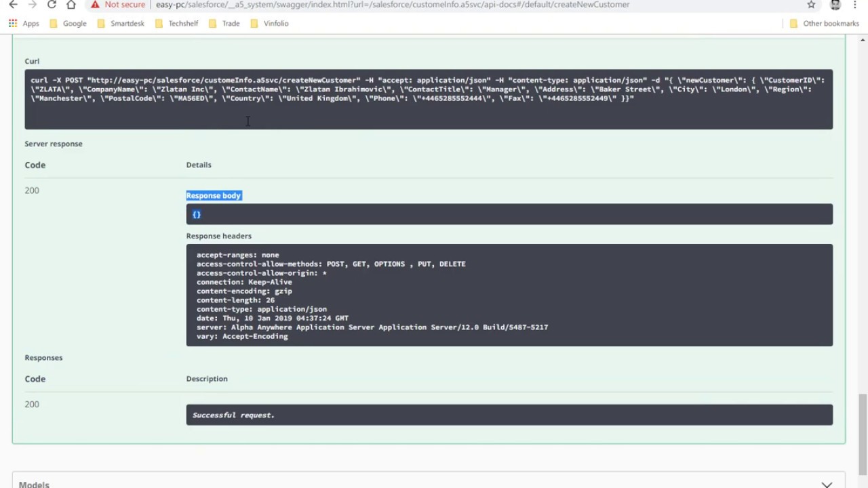868x488 pixels.
Task: Click the access-control-allow-methods header line
Action: coord(331,264)
